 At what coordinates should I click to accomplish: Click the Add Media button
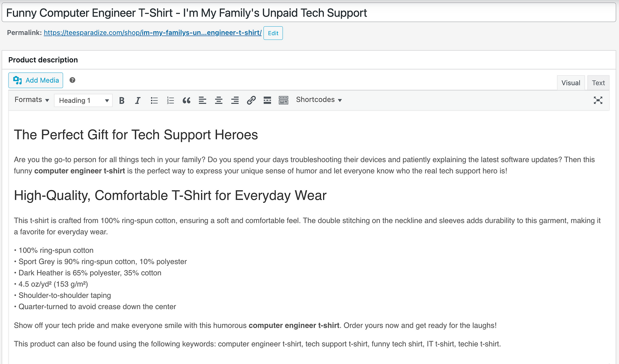point(36,80)
